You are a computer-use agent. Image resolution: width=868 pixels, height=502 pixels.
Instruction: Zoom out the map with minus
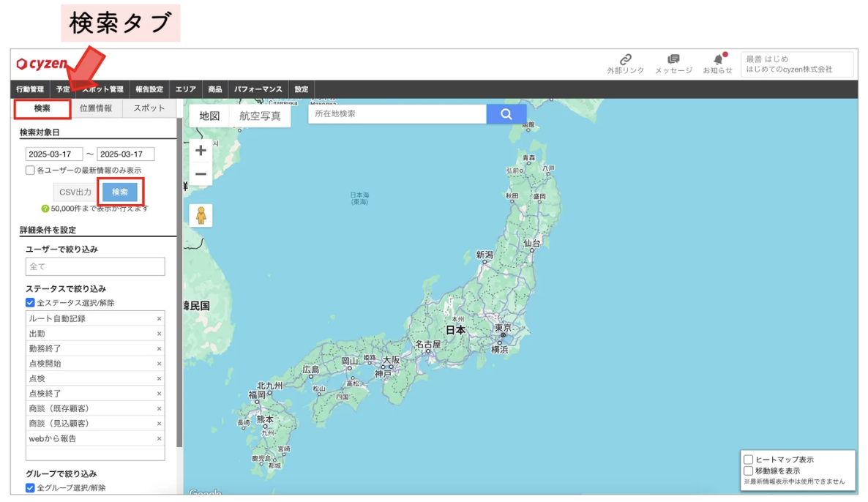[201, 173]
